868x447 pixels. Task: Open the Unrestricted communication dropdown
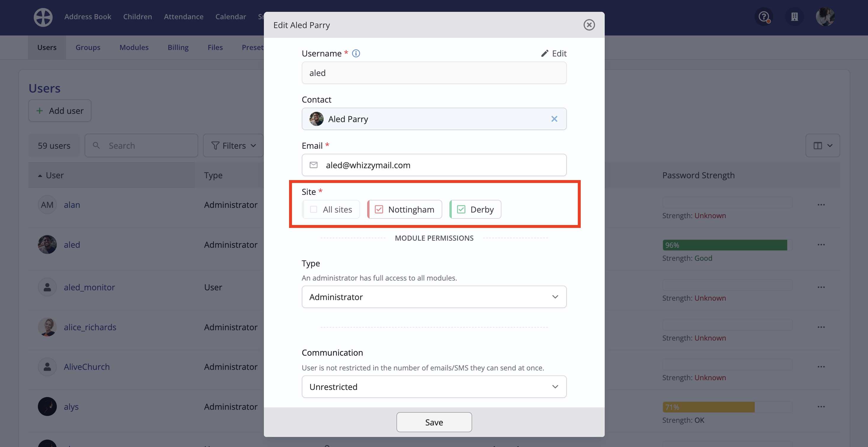click(x=434, y=387)
